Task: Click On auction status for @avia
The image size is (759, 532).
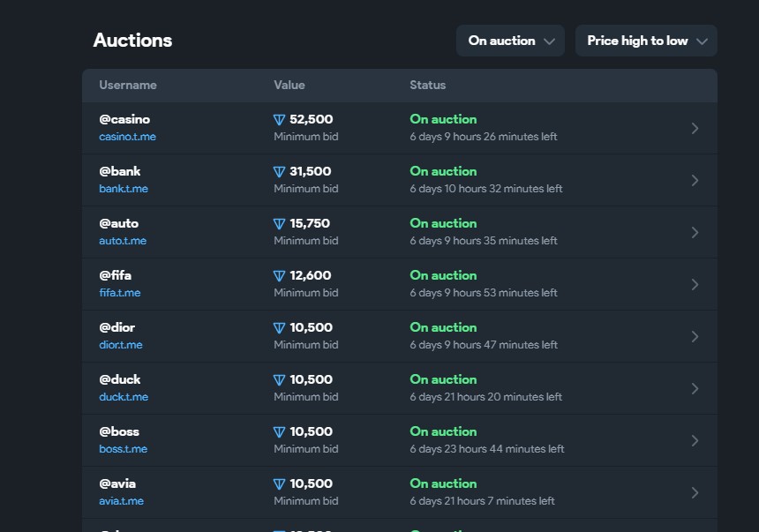Action: (443, 483)
